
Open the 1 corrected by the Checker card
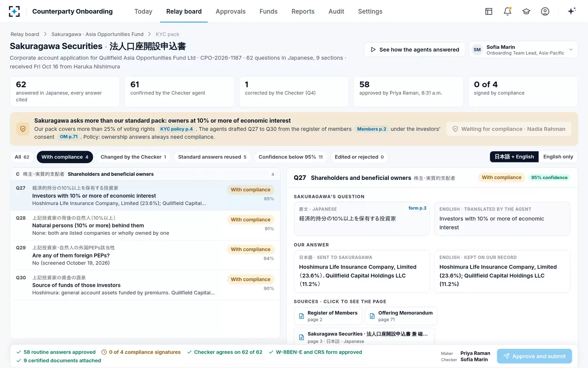coord(294,92)
